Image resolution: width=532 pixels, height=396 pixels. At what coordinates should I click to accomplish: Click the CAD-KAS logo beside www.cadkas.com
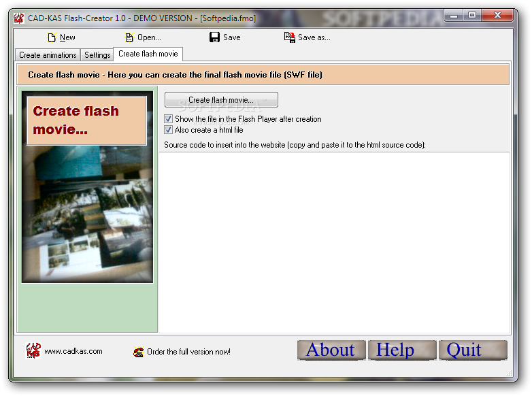[x=33, y=351]
